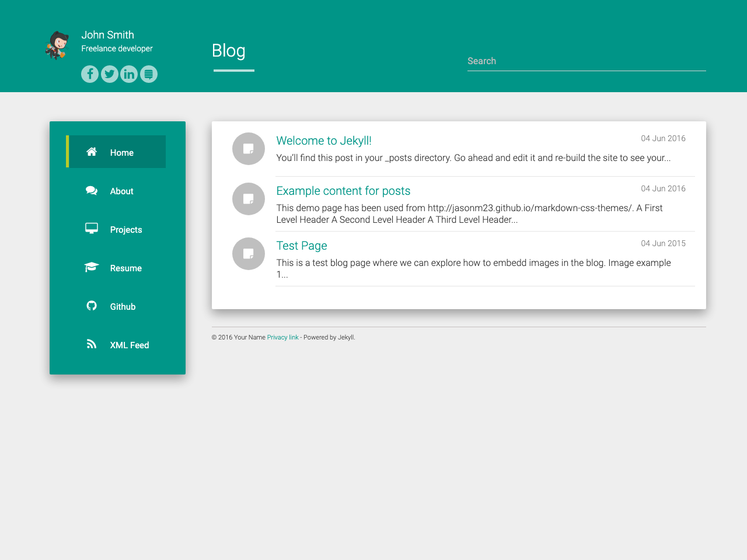Open the 'Test Page' post title
The width and height of the screenshot is (747, 560).
pos(302,246)
